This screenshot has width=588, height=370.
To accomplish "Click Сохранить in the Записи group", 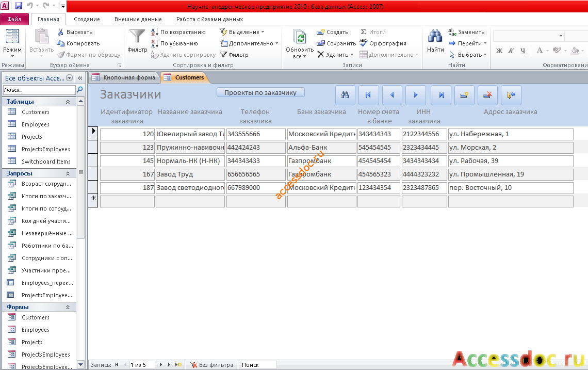I will coord(336,43).
